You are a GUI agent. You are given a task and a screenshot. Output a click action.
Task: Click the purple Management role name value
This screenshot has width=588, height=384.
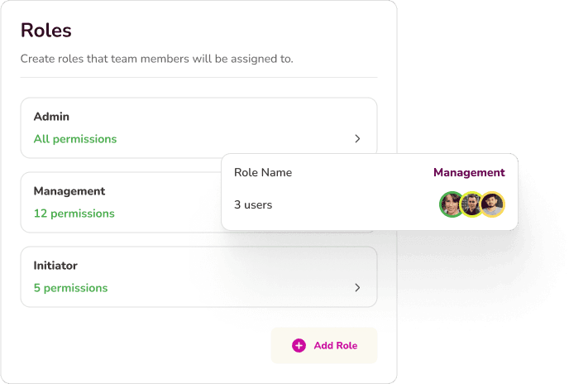[469, 172]
